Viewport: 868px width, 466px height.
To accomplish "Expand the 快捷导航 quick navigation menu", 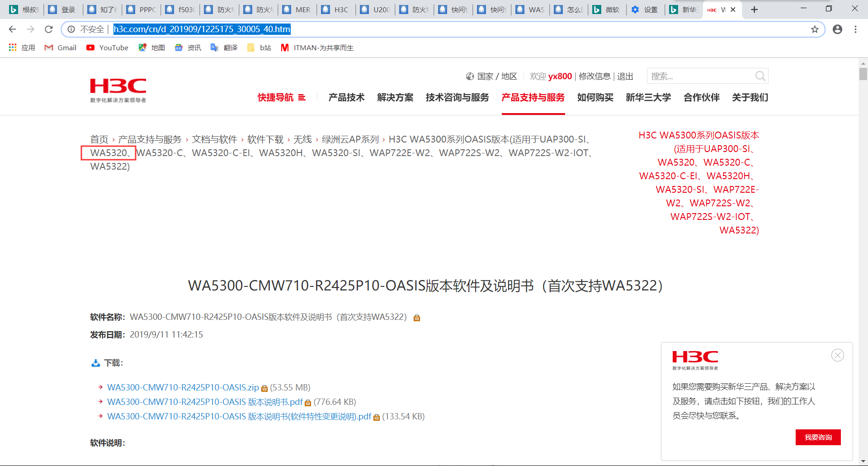I will click(281, 97).
